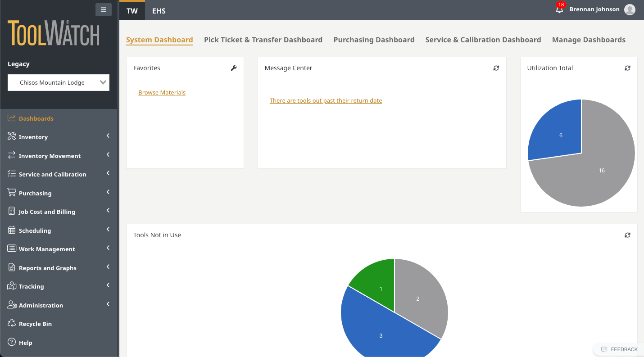
Task: Refresh the Utilization Total chart
Action: [x=627, y=68]
